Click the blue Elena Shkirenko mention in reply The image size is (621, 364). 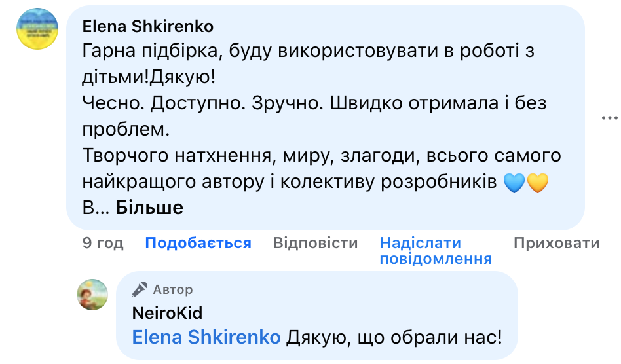pos(206,337)
